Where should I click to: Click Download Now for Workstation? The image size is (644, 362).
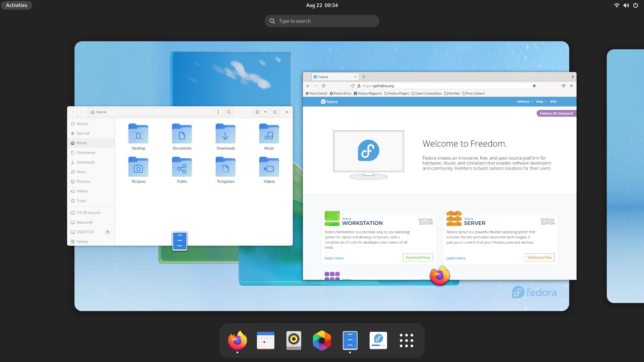tap(418, 257)
